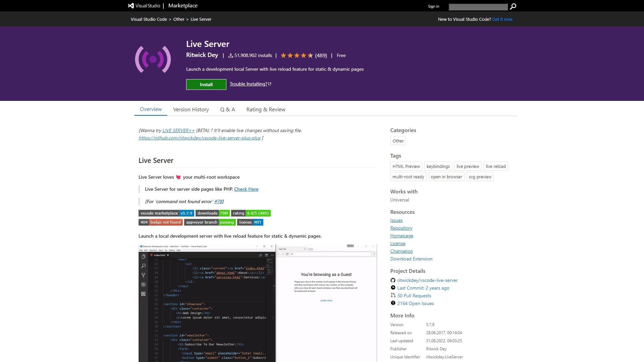Open the Homepage resource link
Viewport: 644px width, 362px height.
(x=401, y=236)
